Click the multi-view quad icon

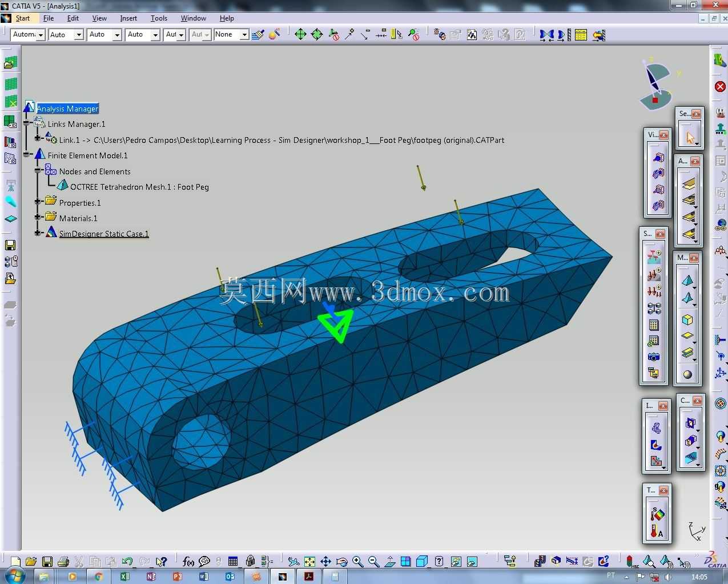point(405,562)
